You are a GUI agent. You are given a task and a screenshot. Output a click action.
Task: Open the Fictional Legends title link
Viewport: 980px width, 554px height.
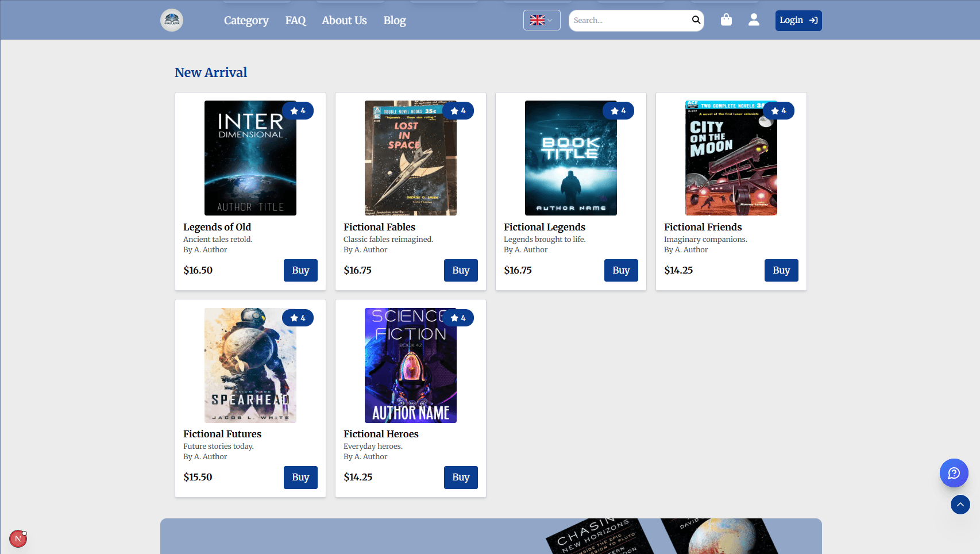point(544,227)
